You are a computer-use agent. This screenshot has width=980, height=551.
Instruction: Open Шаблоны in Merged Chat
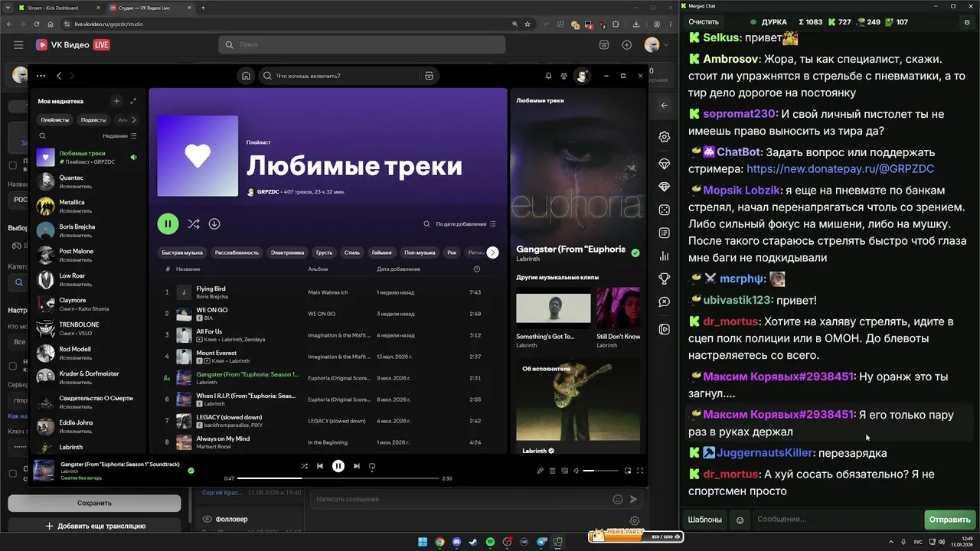click(704, 520)
